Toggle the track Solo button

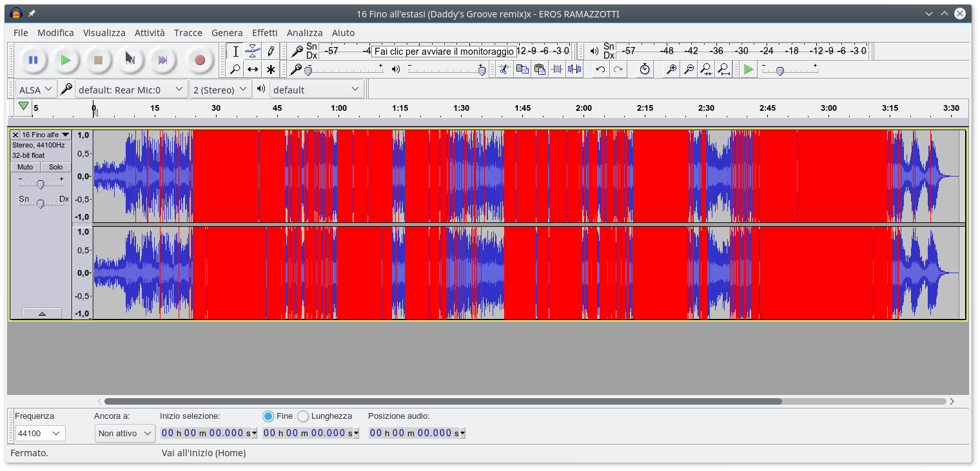click(56, 167)
